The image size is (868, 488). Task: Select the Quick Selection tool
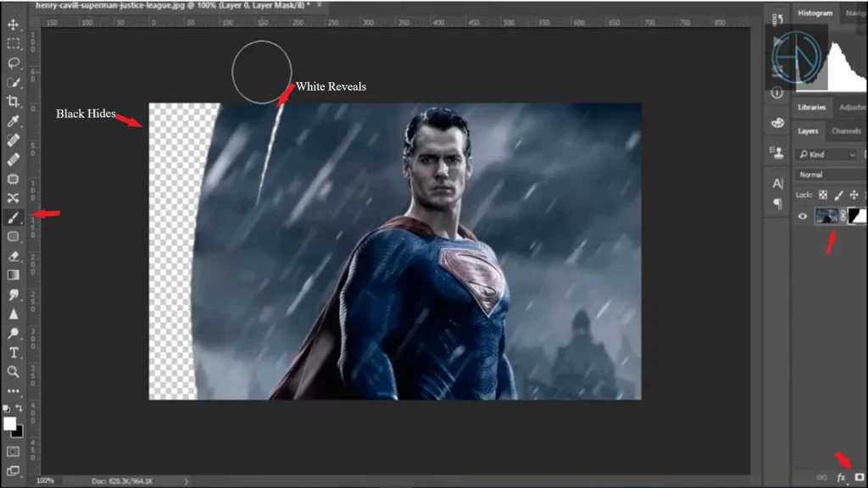pyautogui.click(x=14, y=82)
